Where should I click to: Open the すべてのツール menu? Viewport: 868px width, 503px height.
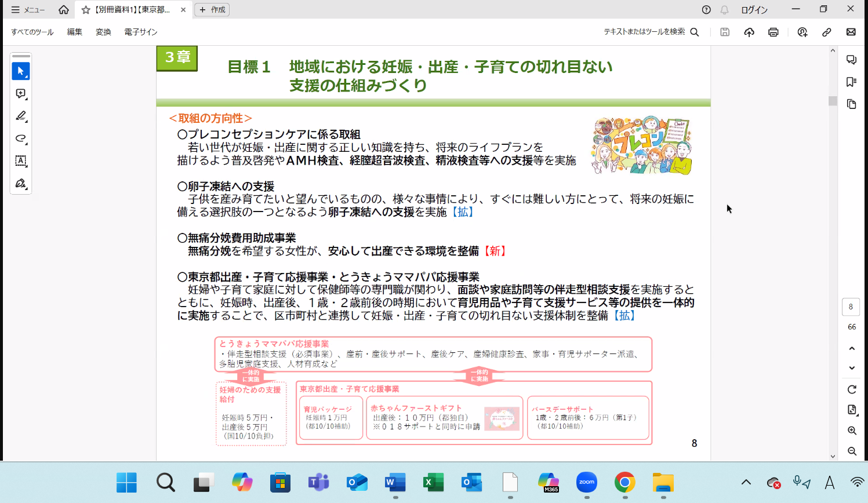32,32
